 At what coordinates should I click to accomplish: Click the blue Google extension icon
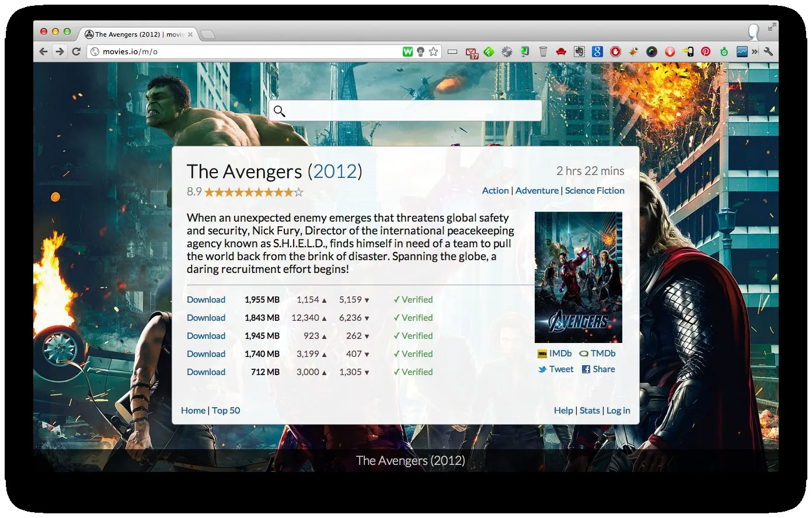(x=597, y=51)
